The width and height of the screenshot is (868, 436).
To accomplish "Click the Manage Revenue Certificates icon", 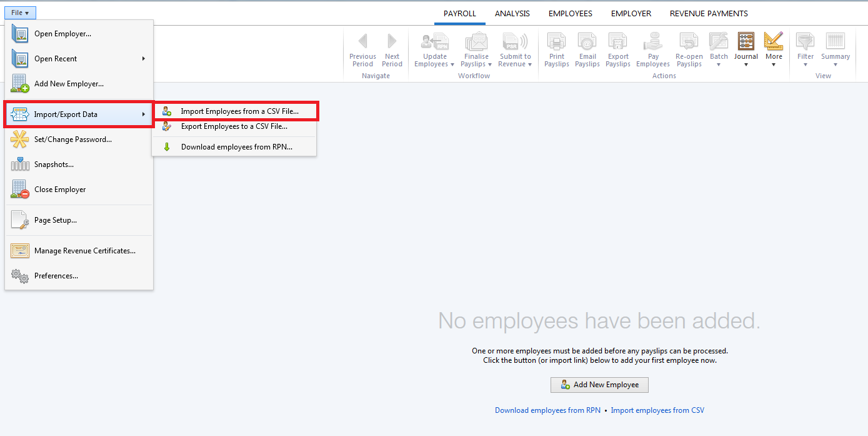I will tap(20, 251).
